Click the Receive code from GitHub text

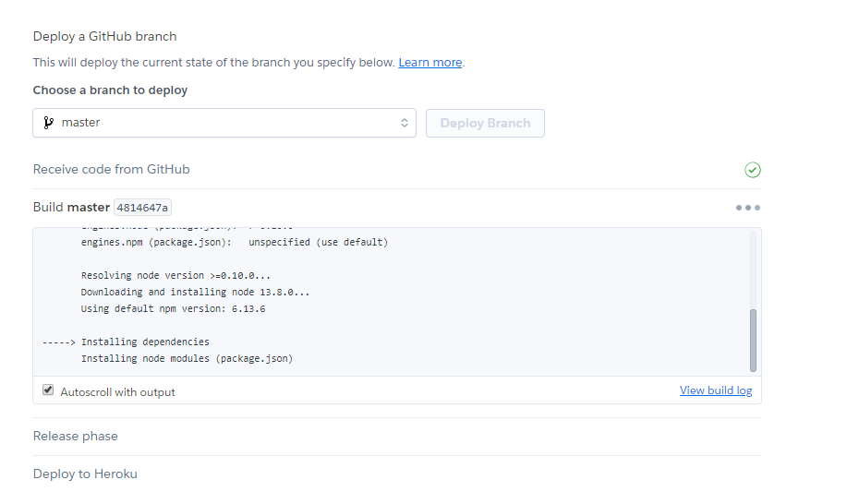click(111, 170)
